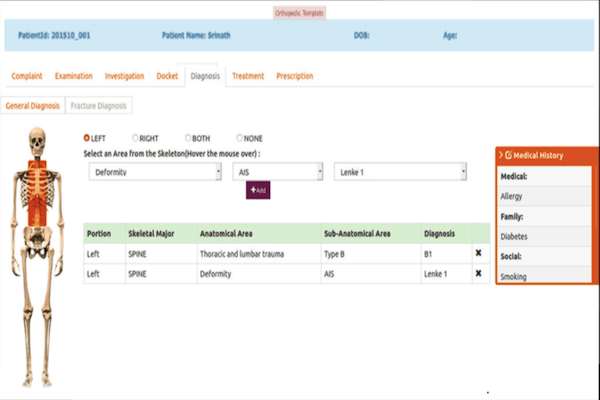Screen dimensions: 600x400
Task: Select the General Diagnosis sub-tab
Action: click(x=33, y=106)
